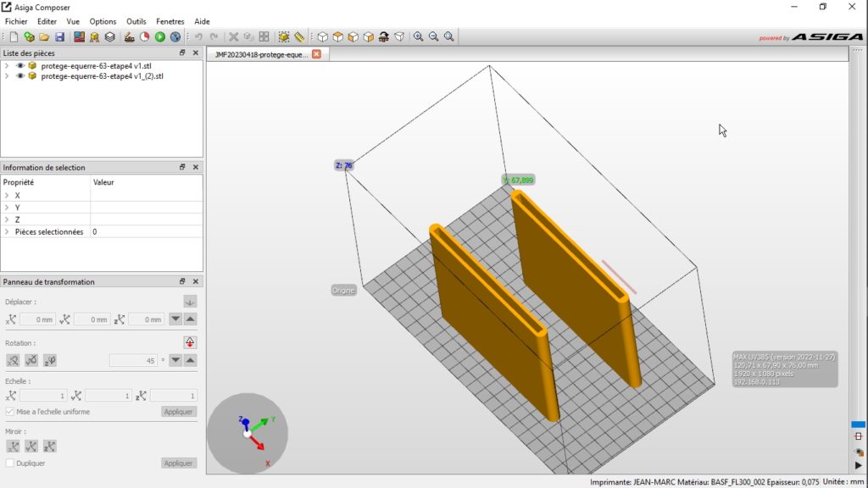Image resolution: width=868 pixels, height=488 pixels.
Task: Open the Options menu
Action: click(103, 21)
